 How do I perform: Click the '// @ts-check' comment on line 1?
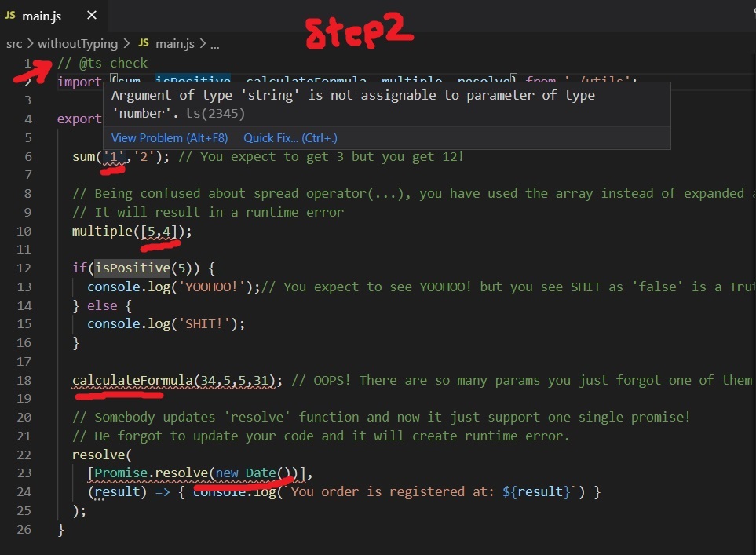click(101, 63)
